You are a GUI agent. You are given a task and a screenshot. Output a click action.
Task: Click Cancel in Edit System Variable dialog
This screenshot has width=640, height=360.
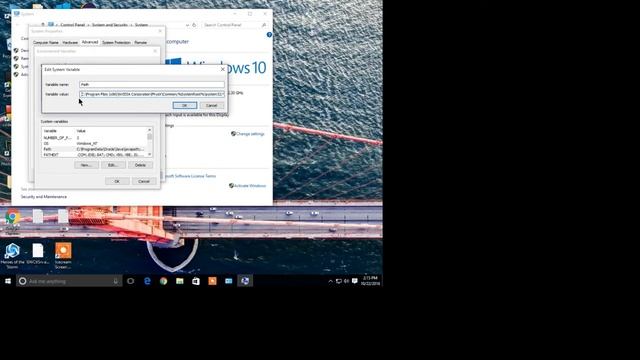[x=211, y=105]
